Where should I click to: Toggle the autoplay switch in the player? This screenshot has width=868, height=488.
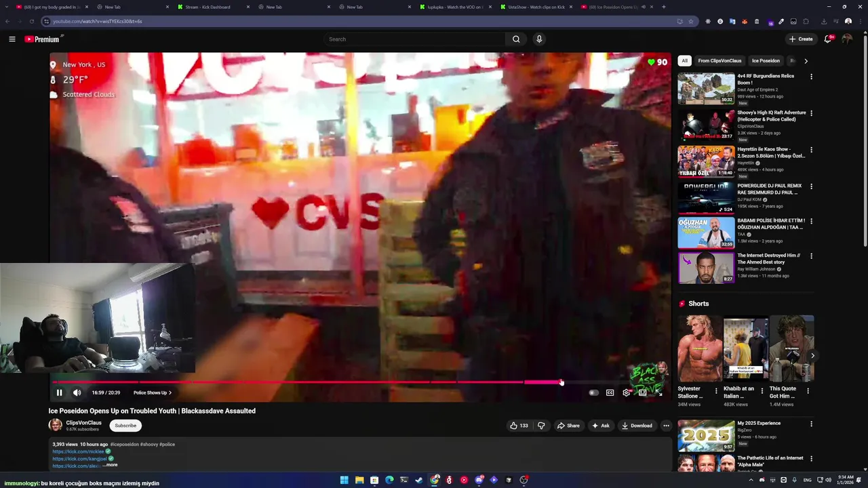pos(593,392)
